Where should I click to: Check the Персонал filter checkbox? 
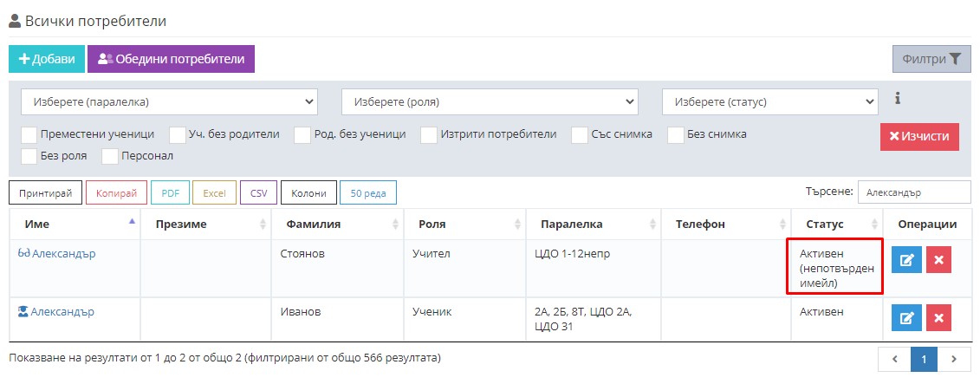coord(110,157)
